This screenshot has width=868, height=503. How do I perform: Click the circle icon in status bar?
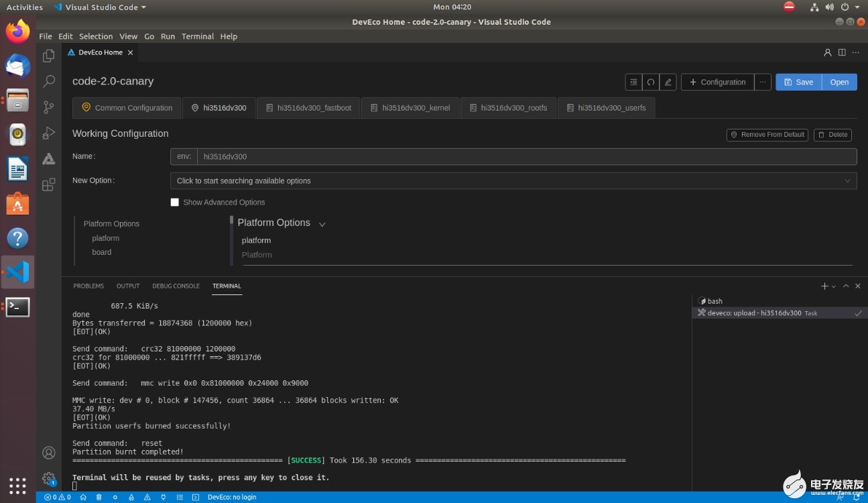(115, 498)
